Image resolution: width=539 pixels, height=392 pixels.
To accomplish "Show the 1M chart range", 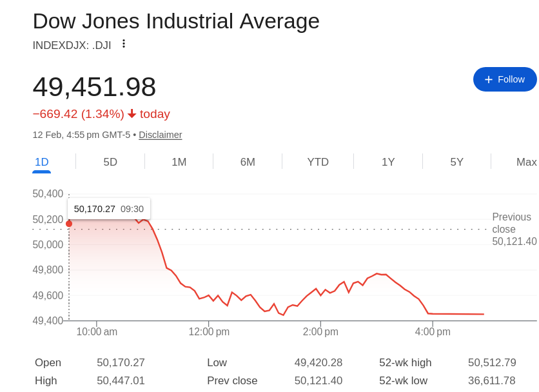I will click(179, 162).
